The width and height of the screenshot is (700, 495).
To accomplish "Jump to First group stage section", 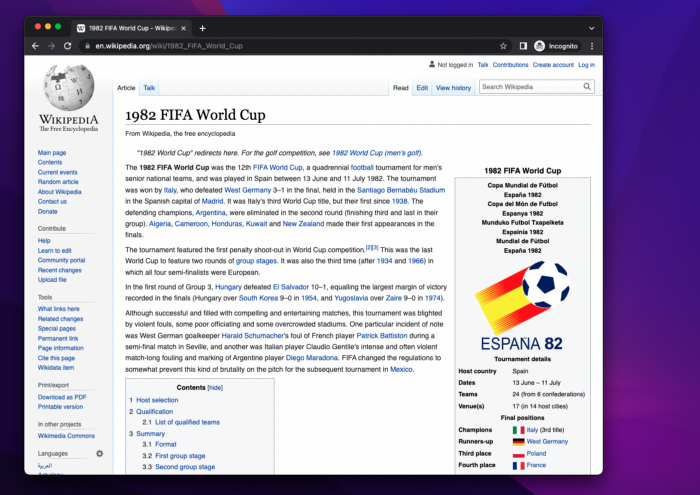I will click(180, 456).
